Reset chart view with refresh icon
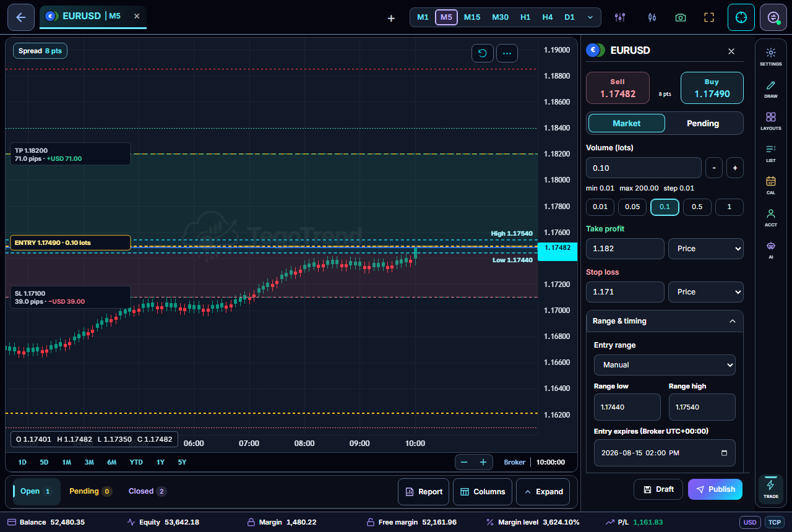 [483, 53]
